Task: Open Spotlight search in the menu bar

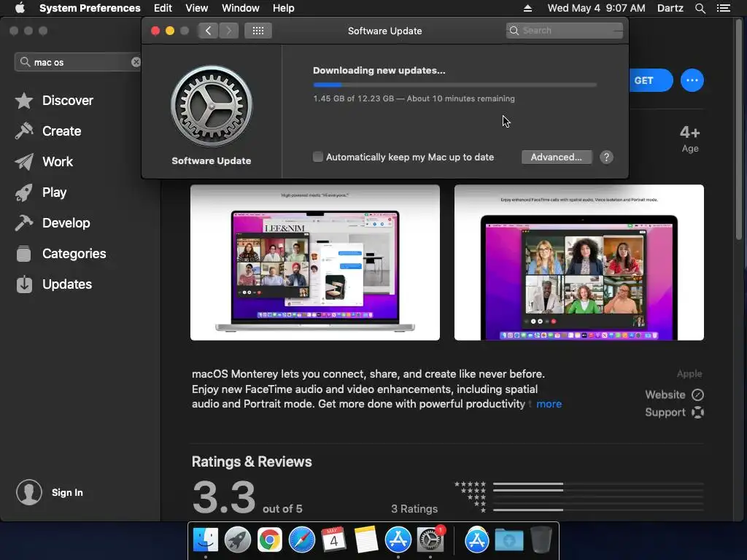Action: (700, 8)
